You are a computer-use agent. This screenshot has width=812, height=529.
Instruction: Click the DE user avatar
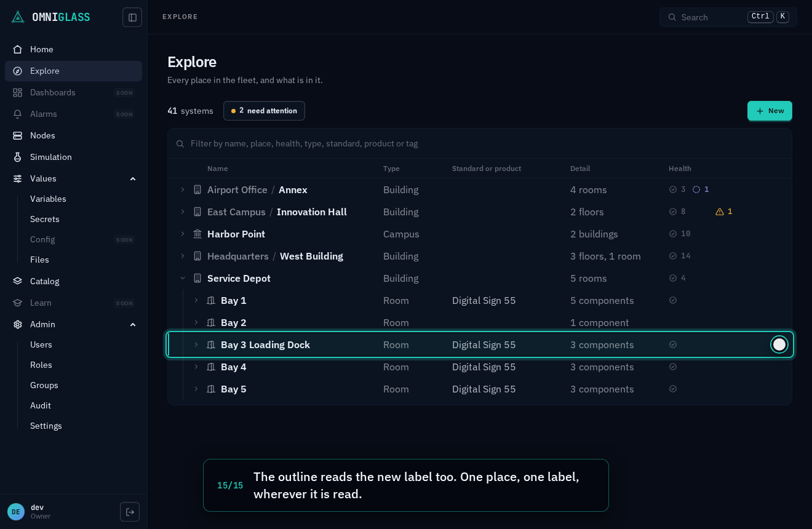tap(16, 512)
